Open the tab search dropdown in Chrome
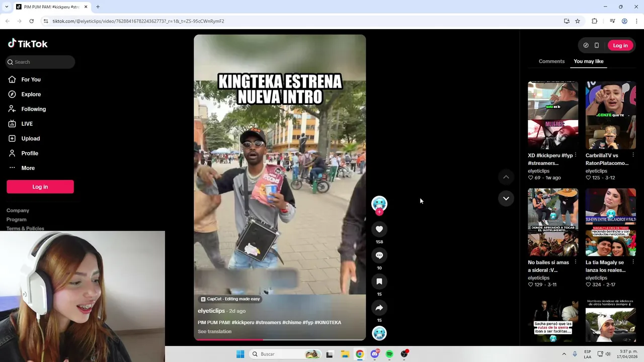This screenshot has width=644, height=362. click(6, 7)
